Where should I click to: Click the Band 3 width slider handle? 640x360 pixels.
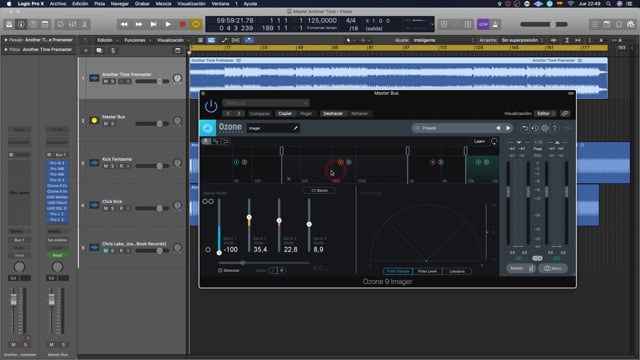tap(279, 220)
